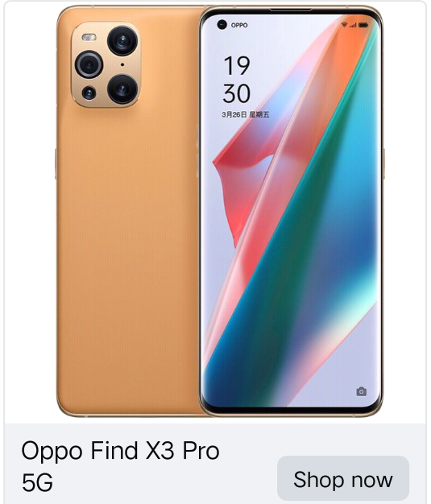
Task: Click the cellular signal bars icon
Action: point(353,25)
